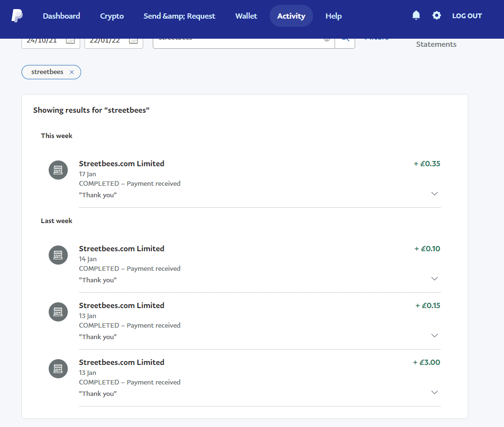This screenshot has height=427, width=504.
Task: Open the Wallet tab
Action: pyautogui.click(x=246, y=16)
